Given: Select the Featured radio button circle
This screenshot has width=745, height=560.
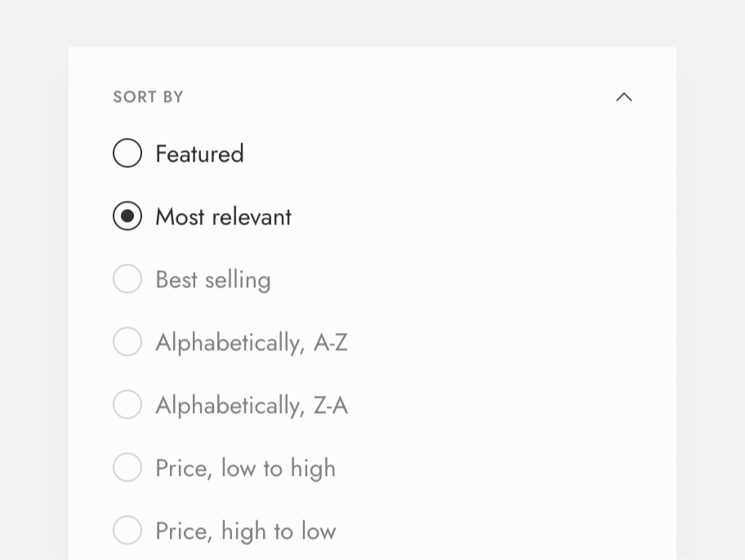Looking at the screenshot, I should click(x=127, y=153).
